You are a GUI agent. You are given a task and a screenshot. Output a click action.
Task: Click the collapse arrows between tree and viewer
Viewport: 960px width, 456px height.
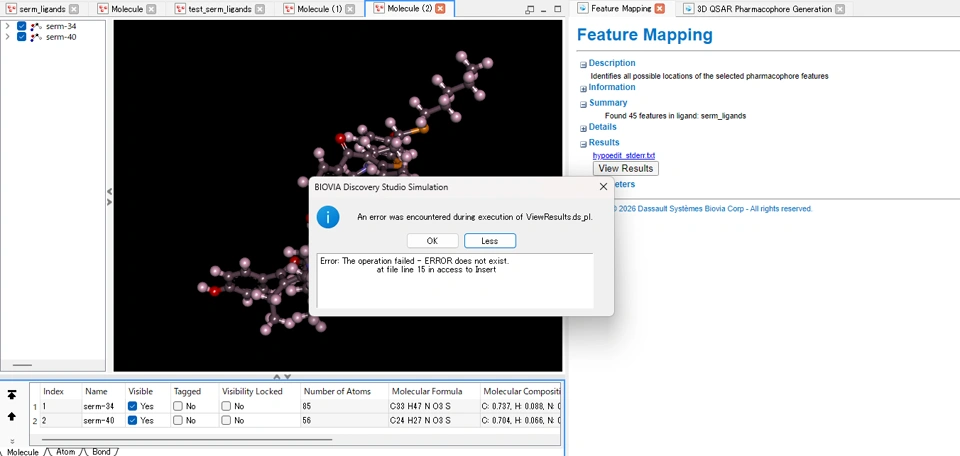pyautogui.click(x=110, y=196)
